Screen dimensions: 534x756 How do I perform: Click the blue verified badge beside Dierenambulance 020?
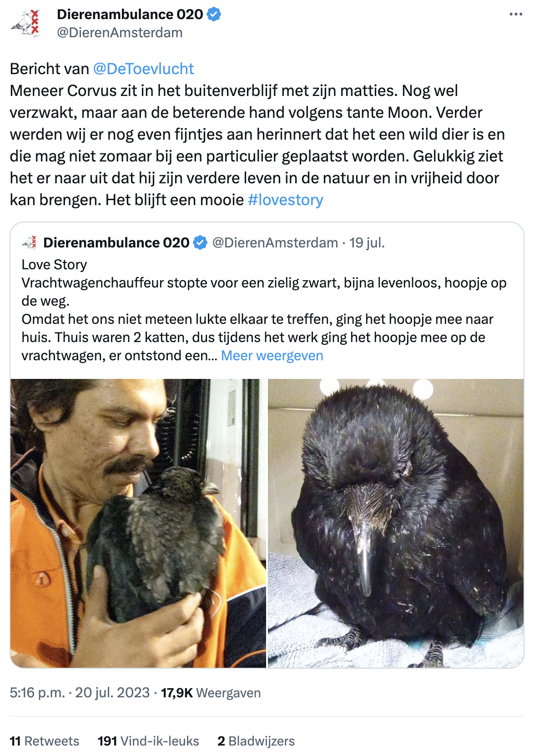click(x=214, y=15)
